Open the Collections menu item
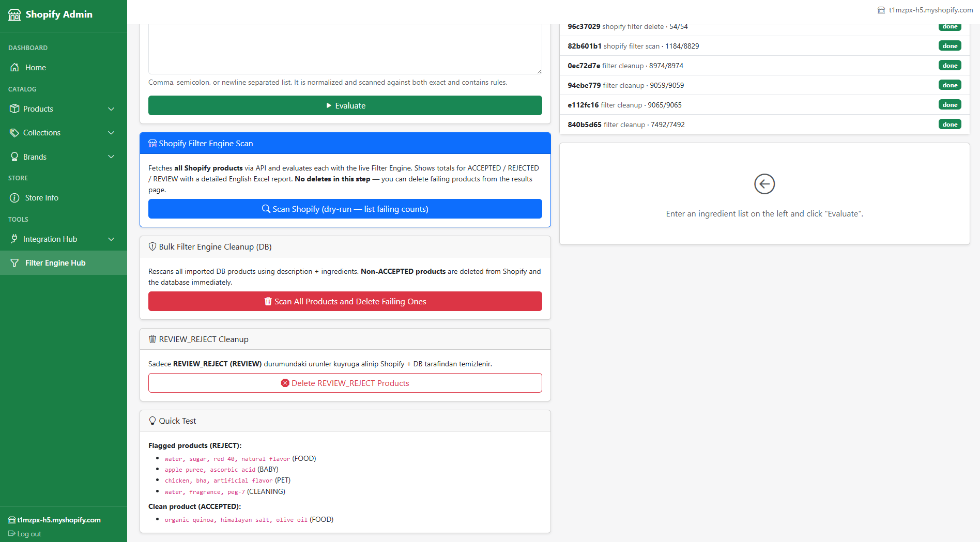The image size is (980, 542). (64, 133)
